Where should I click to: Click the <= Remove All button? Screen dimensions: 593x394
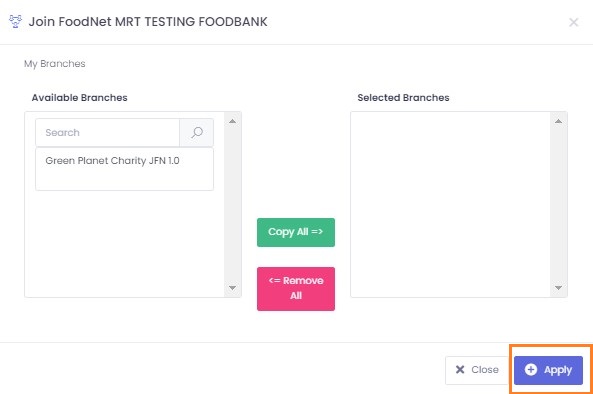(x=296, y=289)
